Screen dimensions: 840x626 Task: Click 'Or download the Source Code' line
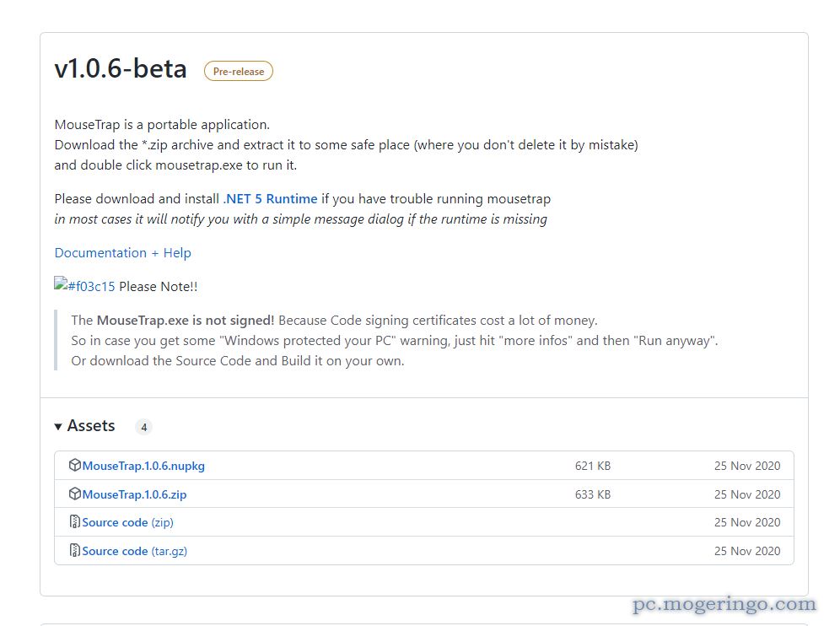tap(238, 361)
